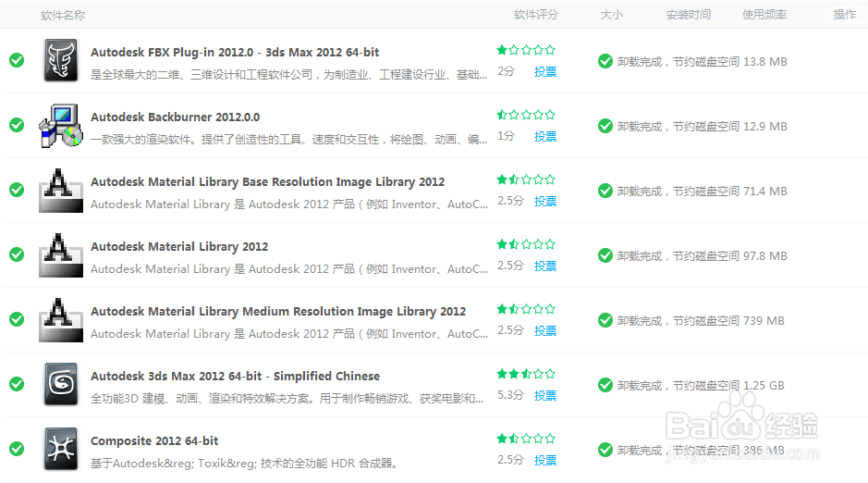Click the 3ds Max 2012 64-bit icon

tap(61, 384)
